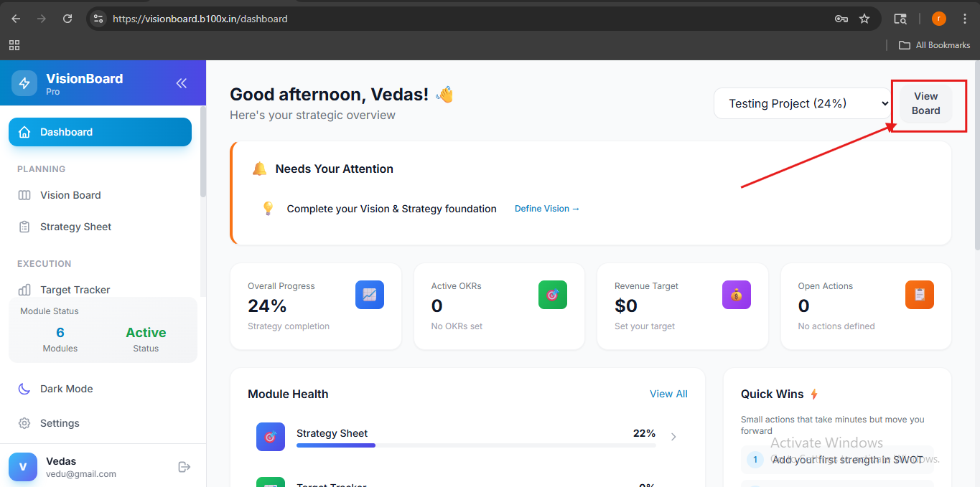Click the Strategy Sheet module health icon
Screen dimensions: 980x487
pos(271,437)
